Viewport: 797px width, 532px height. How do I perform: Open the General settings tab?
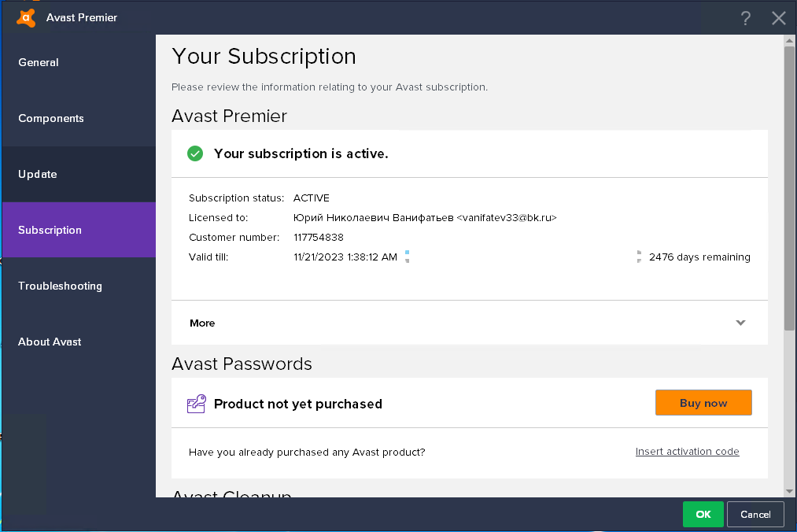point(39,62)
